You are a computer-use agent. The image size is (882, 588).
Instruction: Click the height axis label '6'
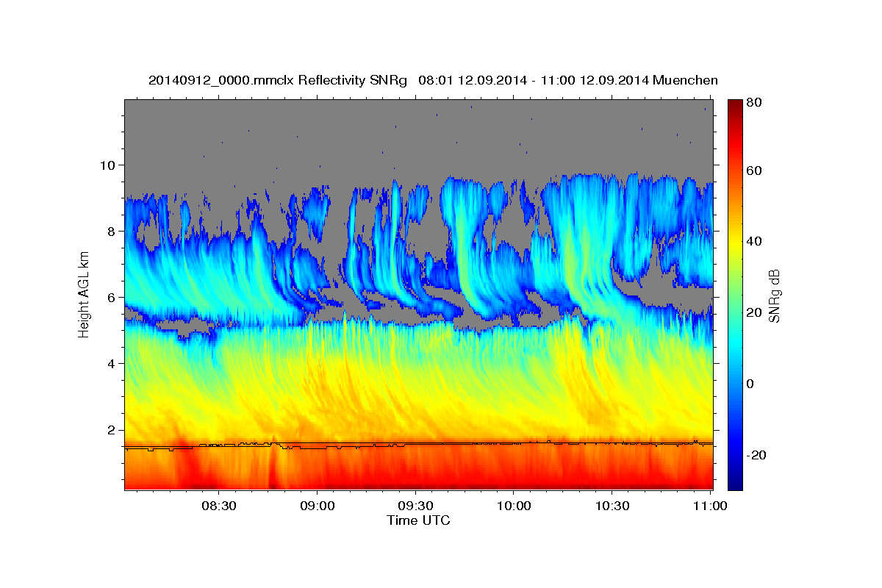tap(113, 297)
